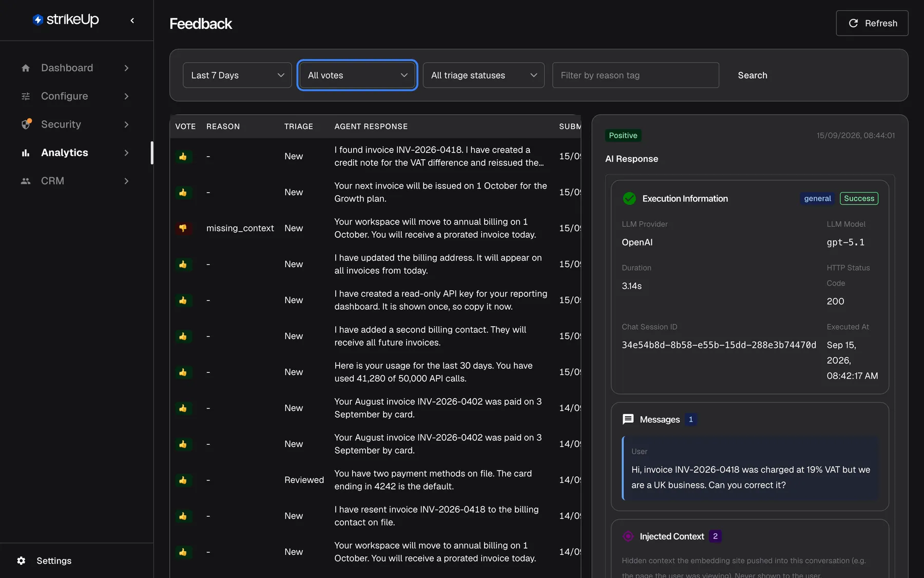924x578 pixels.
Task: Click thumbs-up on the resent invoice row
Action: pos(183,516)
